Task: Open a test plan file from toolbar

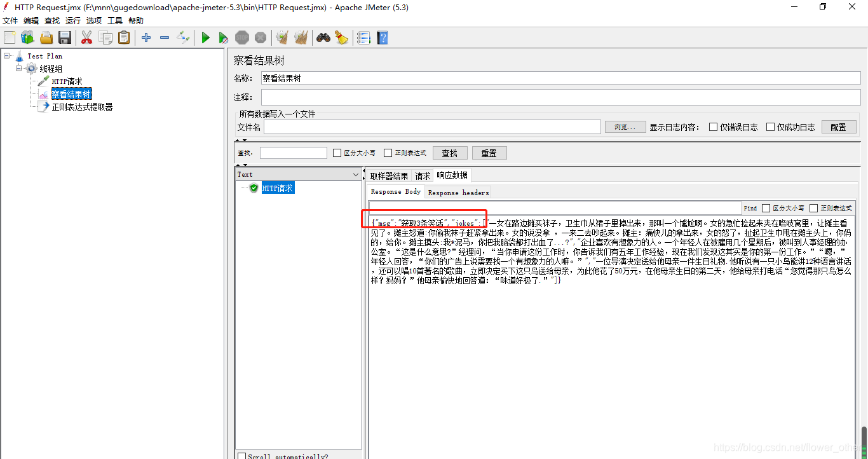Action: (x=46, y=38)
